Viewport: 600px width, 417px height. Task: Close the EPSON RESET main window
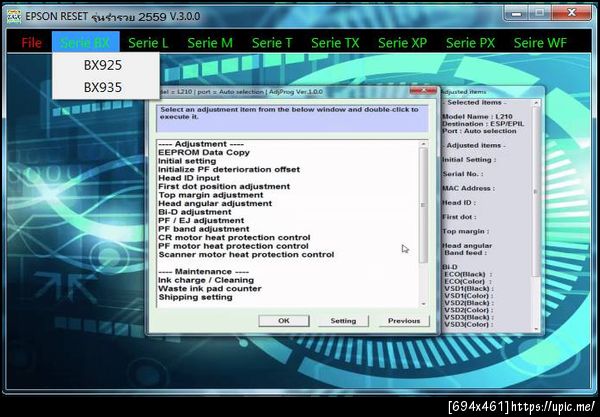pyautogui.click(x=572, y=13)
